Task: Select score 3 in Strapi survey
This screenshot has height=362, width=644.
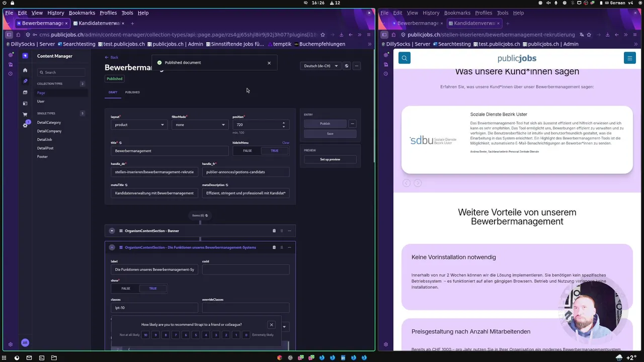Action: [216, 335]
